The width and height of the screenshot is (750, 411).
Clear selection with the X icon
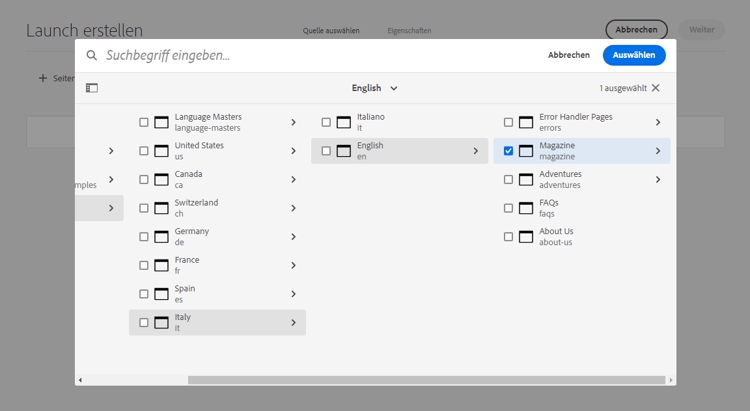656,88
